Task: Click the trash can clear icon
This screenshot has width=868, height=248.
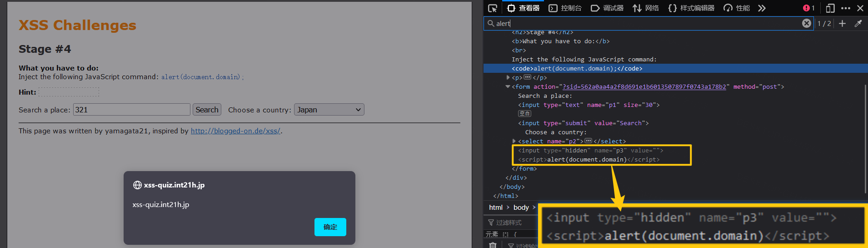Action: click(493, 245)
